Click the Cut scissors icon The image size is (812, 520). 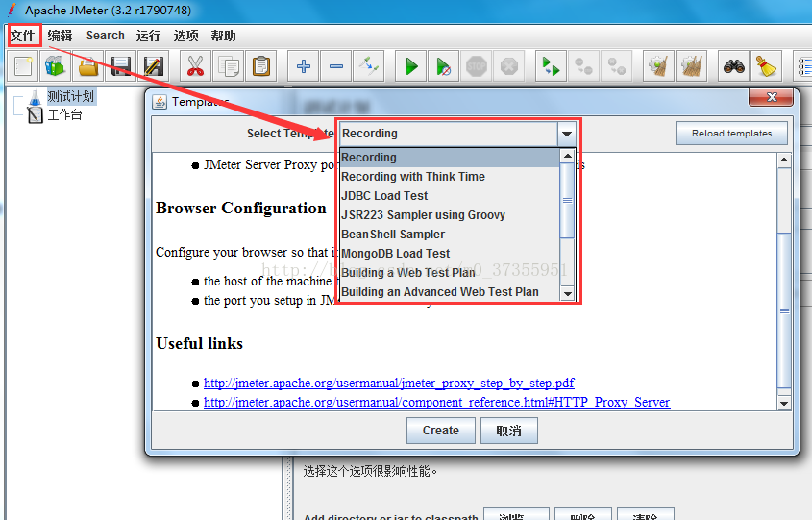[x=195, y=66]
